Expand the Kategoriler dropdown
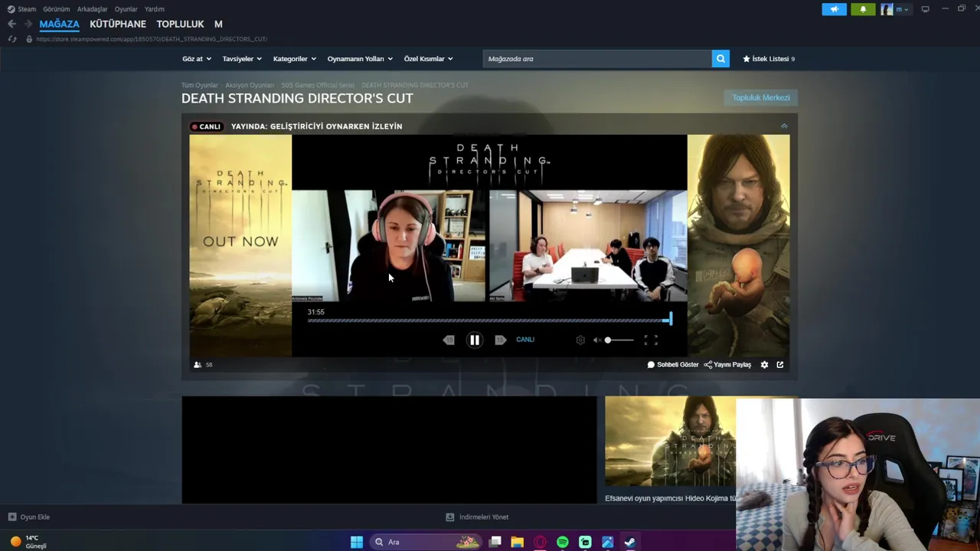The height and width of the screenshot is (551, 980). [295, 59]
